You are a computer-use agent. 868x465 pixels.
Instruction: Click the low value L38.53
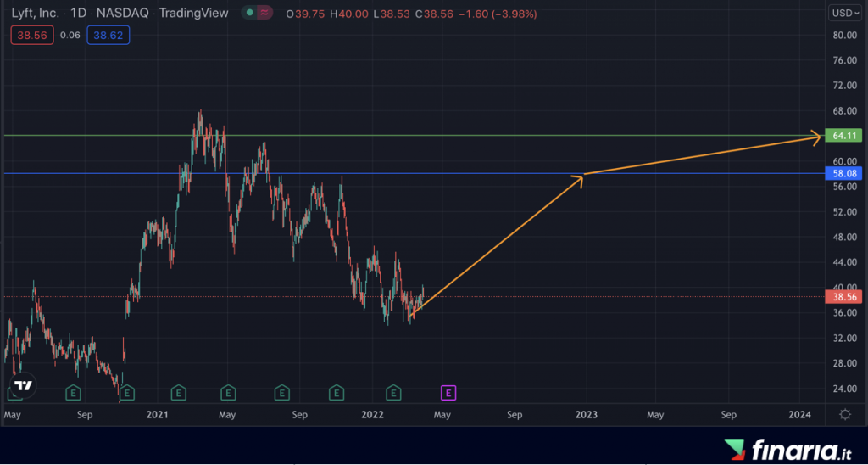[x=392, y=14]
